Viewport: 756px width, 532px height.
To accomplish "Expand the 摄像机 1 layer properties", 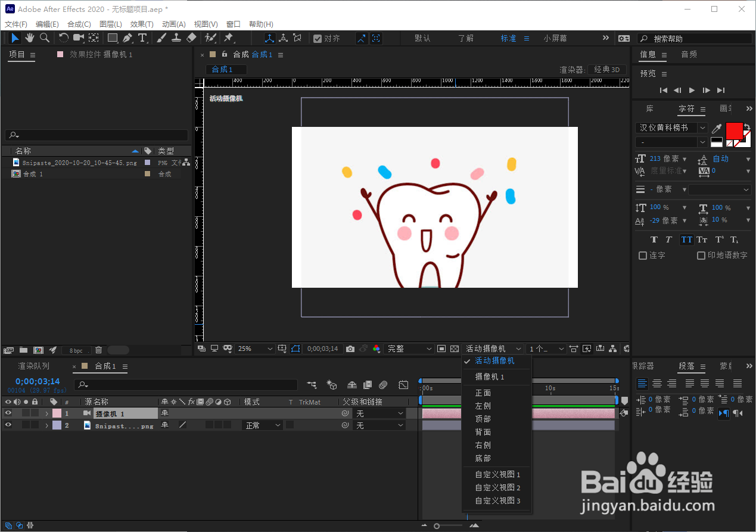I will tap(46, 413).
